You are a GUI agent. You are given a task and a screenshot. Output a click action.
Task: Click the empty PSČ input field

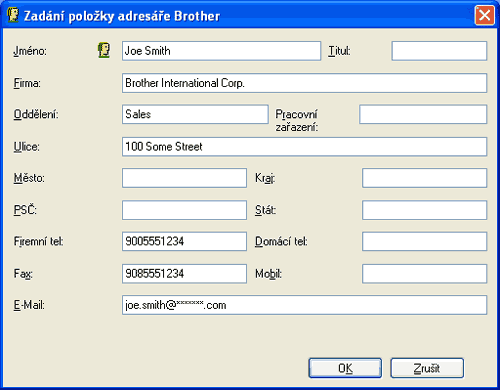tap(184, 210)
